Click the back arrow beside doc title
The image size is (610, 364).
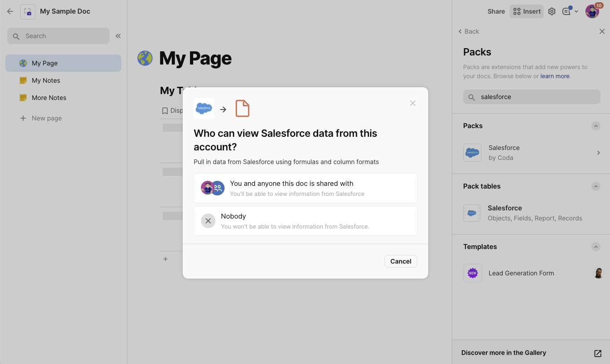(10, 11)
